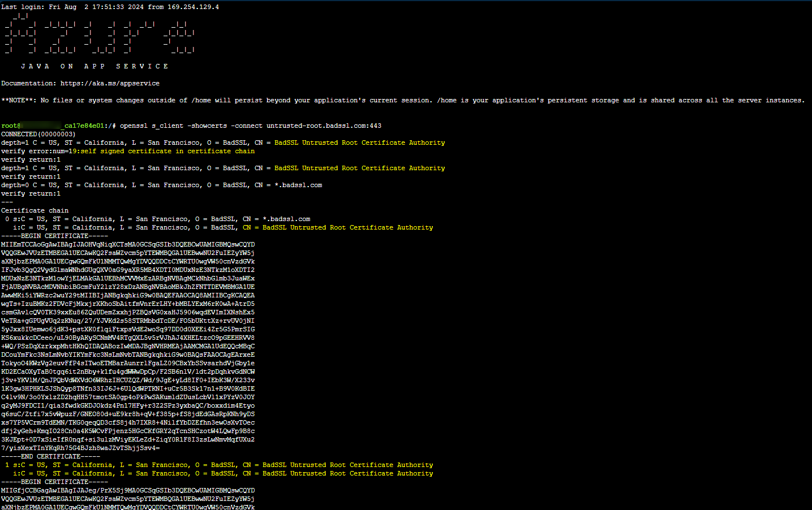Viewport: 812px width, 510px height.
Task: Click base64 line starting 'VeTRa+gGPUgVUq2zKNuq'
Action: (128, 321)
